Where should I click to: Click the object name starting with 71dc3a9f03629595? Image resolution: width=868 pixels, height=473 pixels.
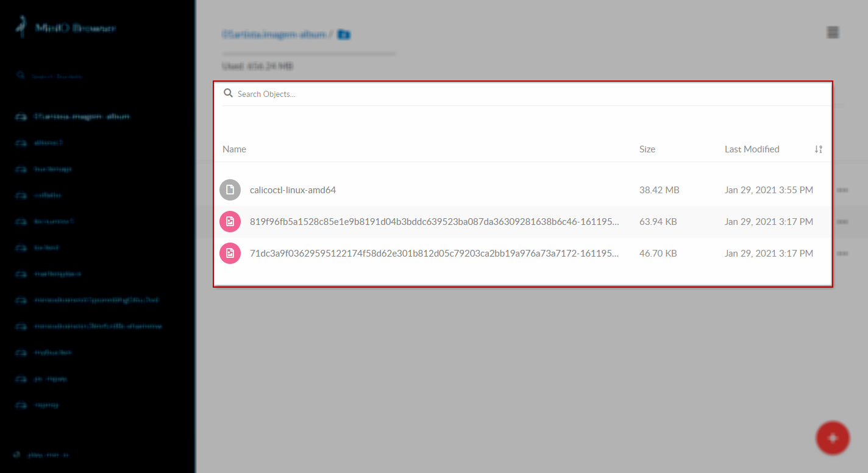[435, 254]
